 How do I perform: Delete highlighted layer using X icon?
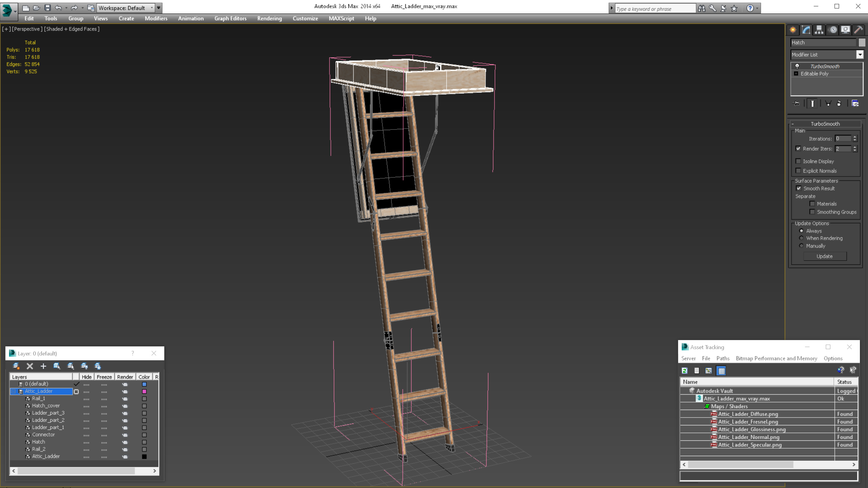click(x=30, y=366)
